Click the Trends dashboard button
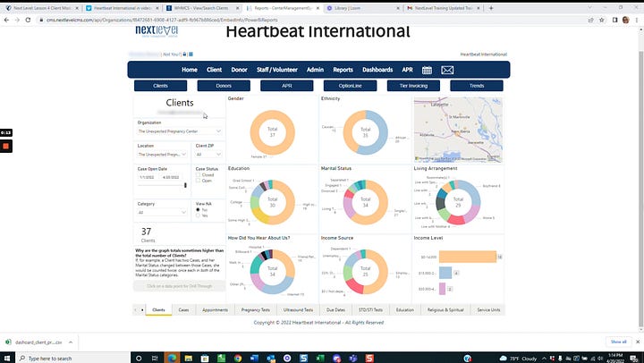The width and height of the screenshot is (644, 363). coord(477,86)
